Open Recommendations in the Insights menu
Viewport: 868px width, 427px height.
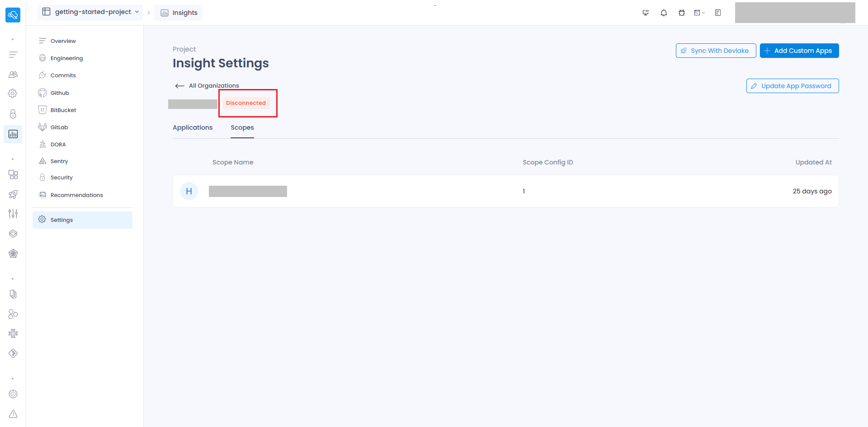76,195
